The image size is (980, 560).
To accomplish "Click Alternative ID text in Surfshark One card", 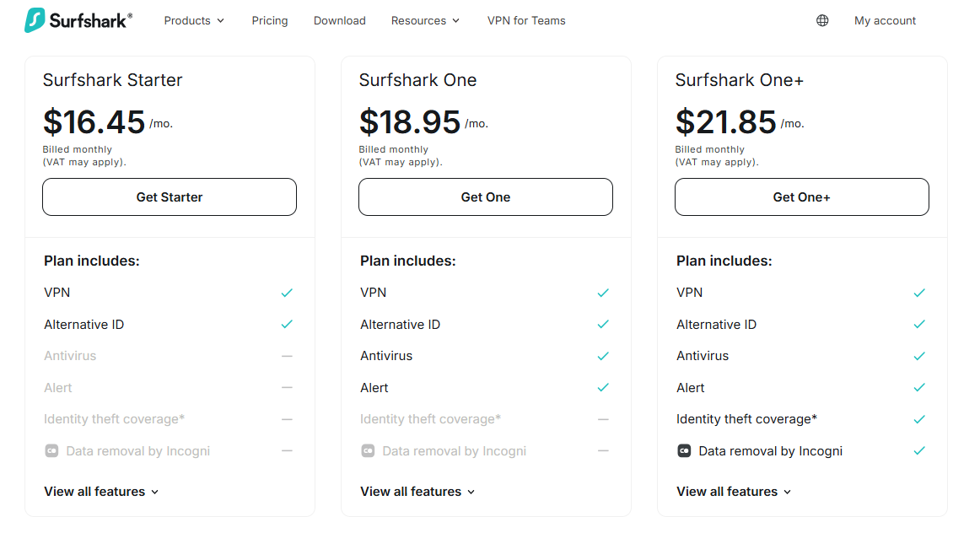I will (x=400, y=325).
